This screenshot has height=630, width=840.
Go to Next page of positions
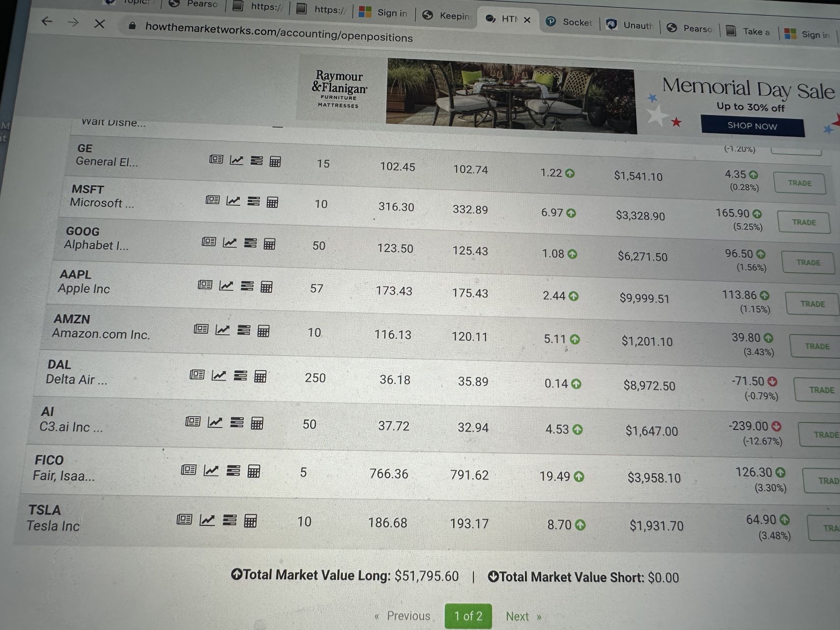pos(523,616)
